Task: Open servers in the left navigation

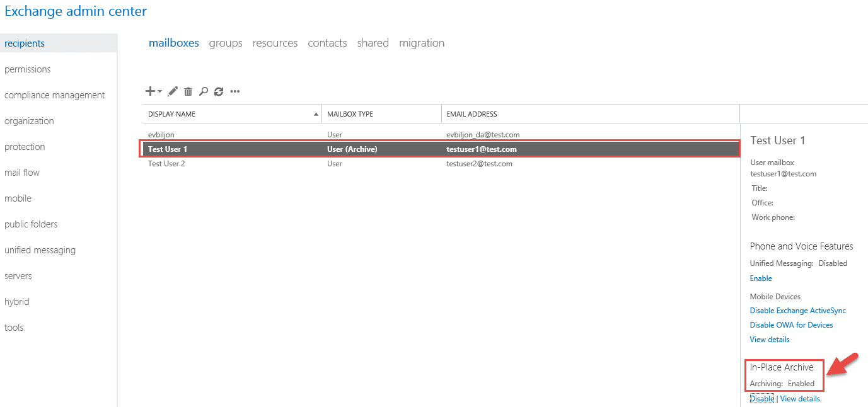Action: pos(18,276)
